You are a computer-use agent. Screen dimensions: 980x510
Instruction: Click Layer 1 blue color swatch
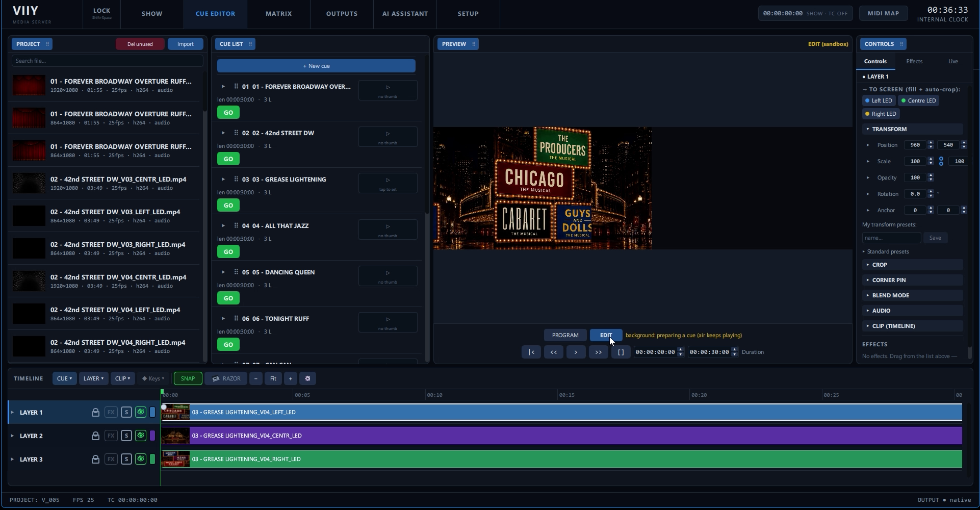(152, 412)
